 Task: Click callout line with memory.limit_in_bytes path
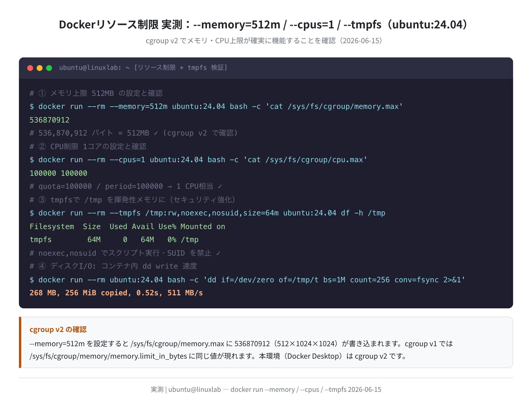pyautogui.click(x=219, y=356)
